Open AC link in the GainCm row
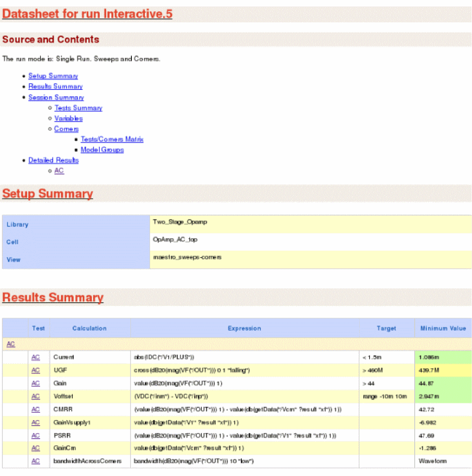The width and height of the screenshot is (472, 476). (35, 448)
